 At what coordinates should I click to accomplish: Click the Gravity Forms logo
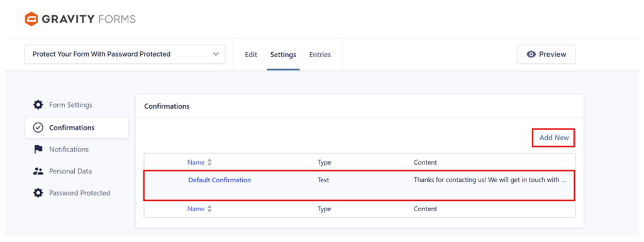tap(80, 19)
